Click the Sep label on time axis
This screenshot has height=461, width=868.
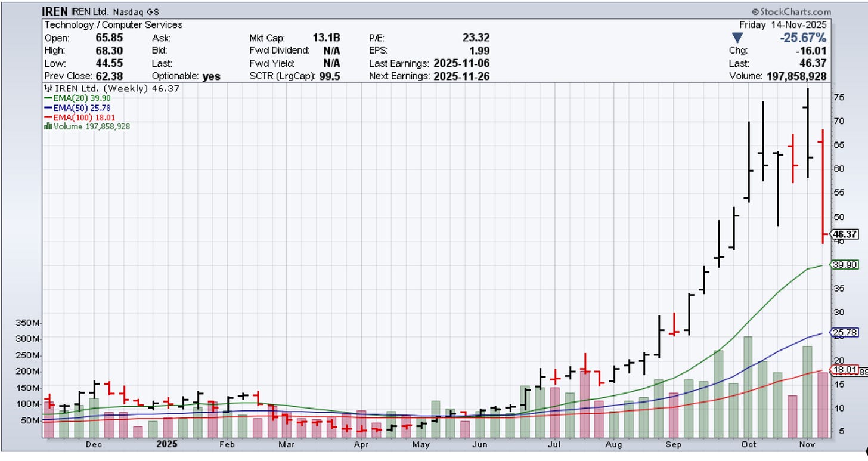click(674, 444)
